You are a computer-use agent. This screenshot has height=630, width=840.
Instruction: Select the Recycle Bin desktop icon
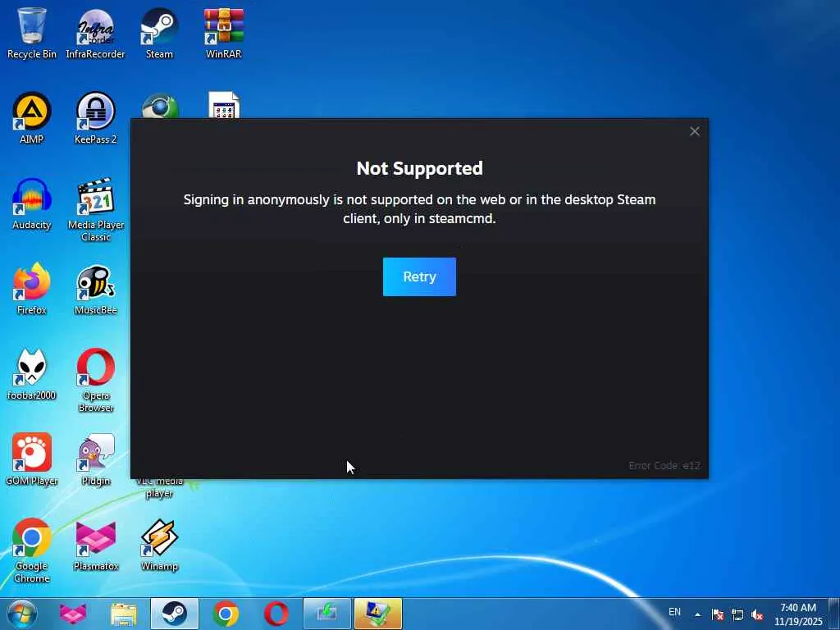[32, 33]
